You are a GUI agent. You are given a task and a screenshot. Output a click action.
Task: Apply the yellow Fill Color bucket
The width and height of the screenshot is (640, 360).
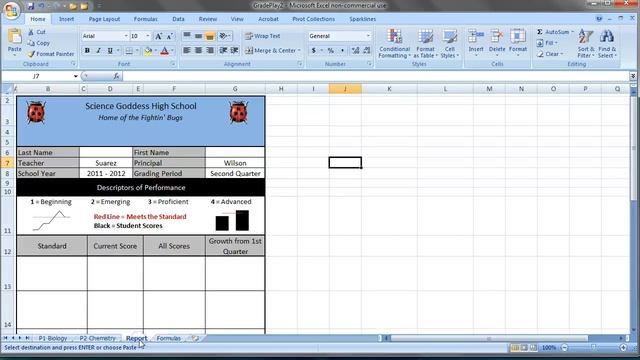tap(148, 51)
